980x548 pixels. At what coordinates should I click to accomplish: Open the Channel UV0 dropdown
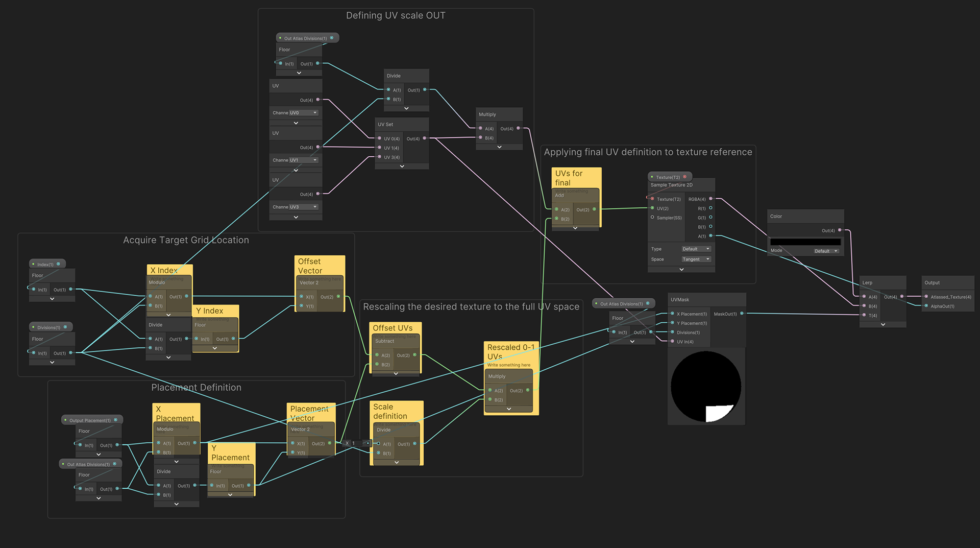click(304, 113)
